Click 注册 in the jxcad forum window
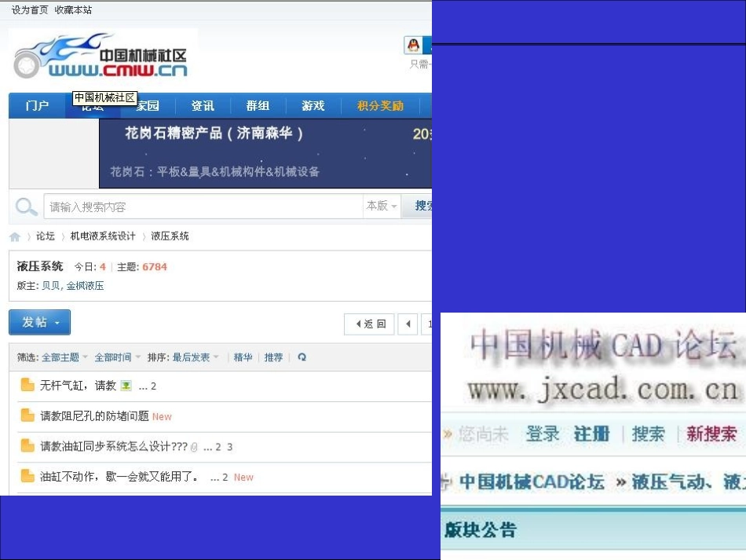Image resolution: width=746 pixels, height=560 pixels. (x=592, y=434)
